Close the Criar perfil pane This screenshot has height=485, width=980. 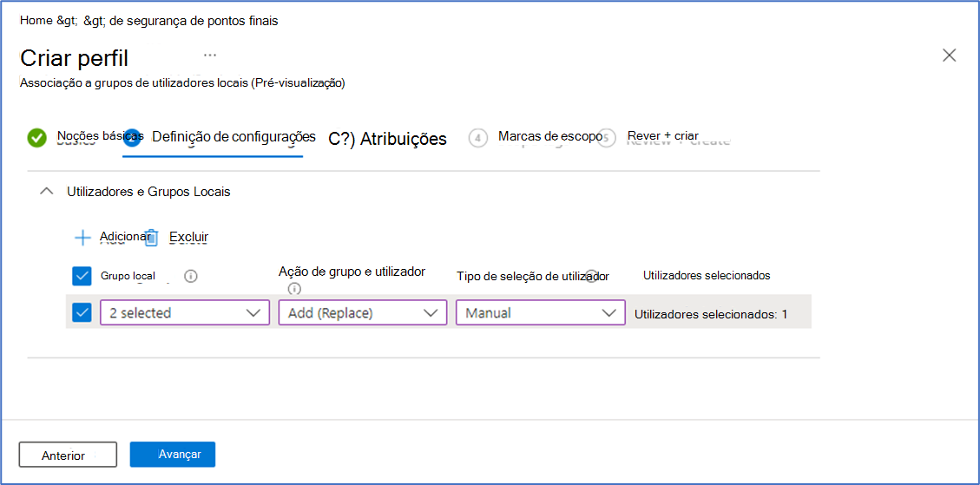(949, 55)
